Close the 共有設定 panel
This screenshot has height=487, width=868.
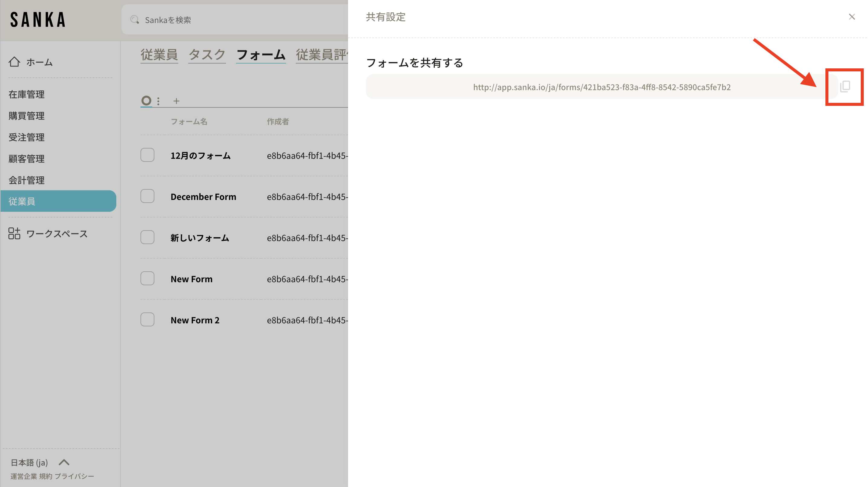click(x=851, y=17)
